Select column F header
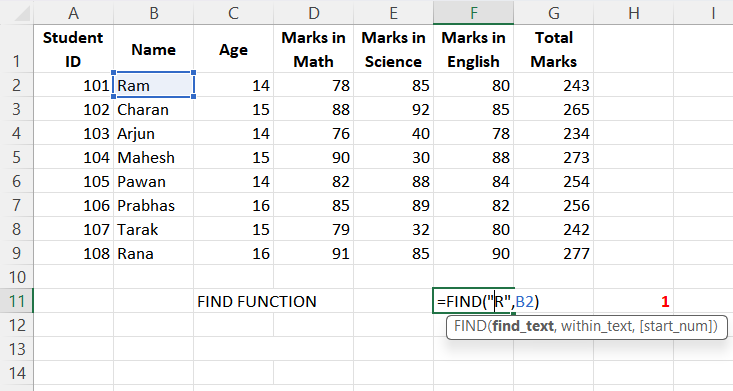This screenshot has width=733, height=391. point(474,13)
